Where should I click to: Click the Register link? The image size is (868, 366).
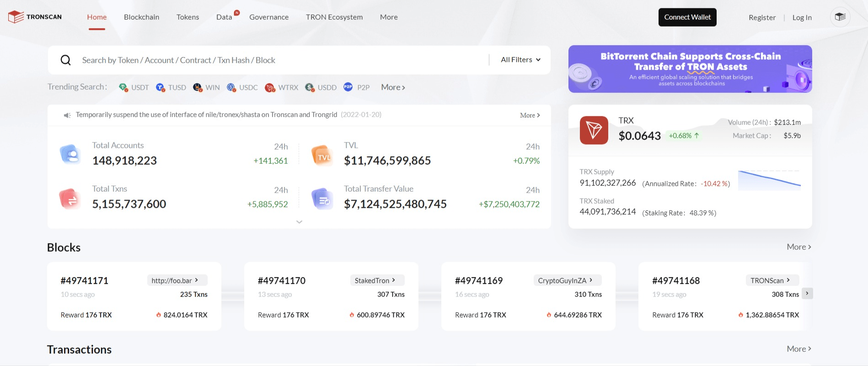(762, 17)
